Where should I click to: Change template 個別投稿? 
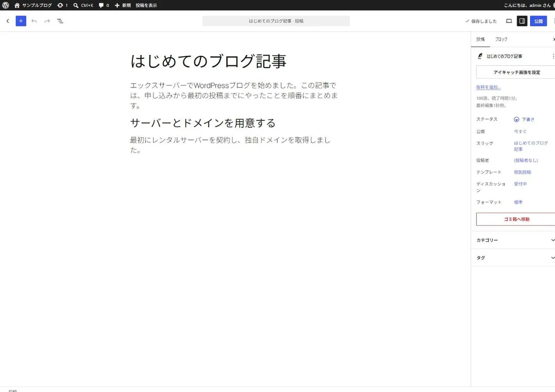tap(523, 172)
